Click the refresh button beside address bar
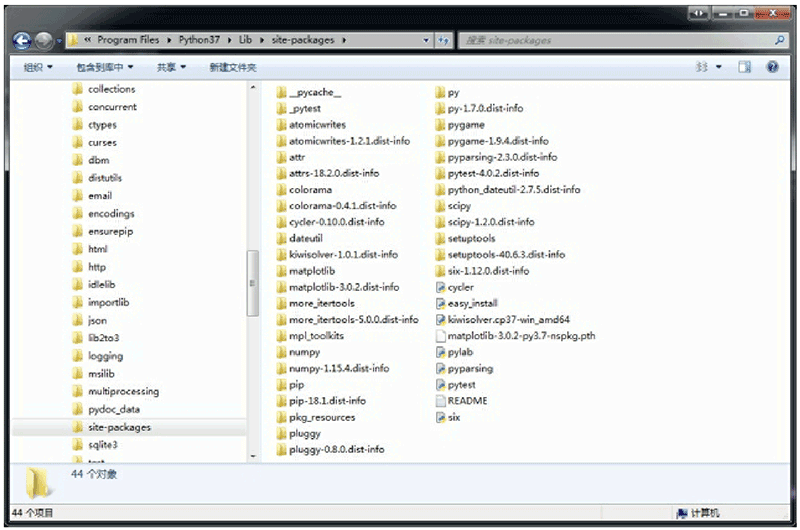 (443, 40)
